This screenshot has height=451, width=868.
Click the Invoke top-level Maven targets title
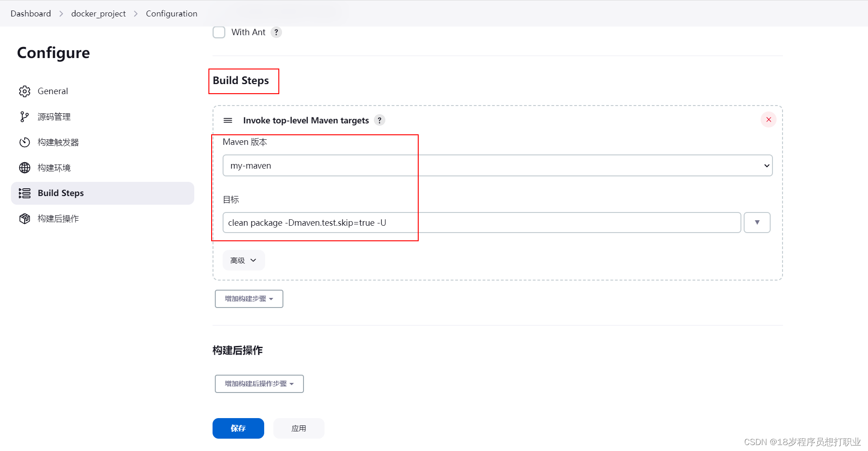(306, 121)
